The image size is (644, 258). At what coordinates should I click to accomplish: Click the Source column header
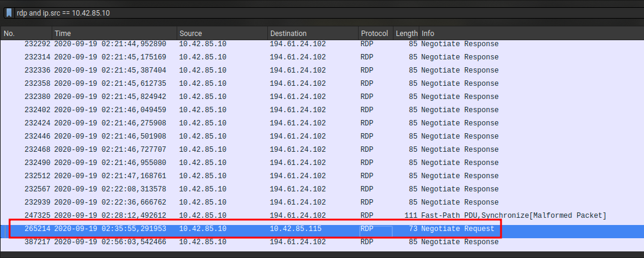(x=221, y=34)
